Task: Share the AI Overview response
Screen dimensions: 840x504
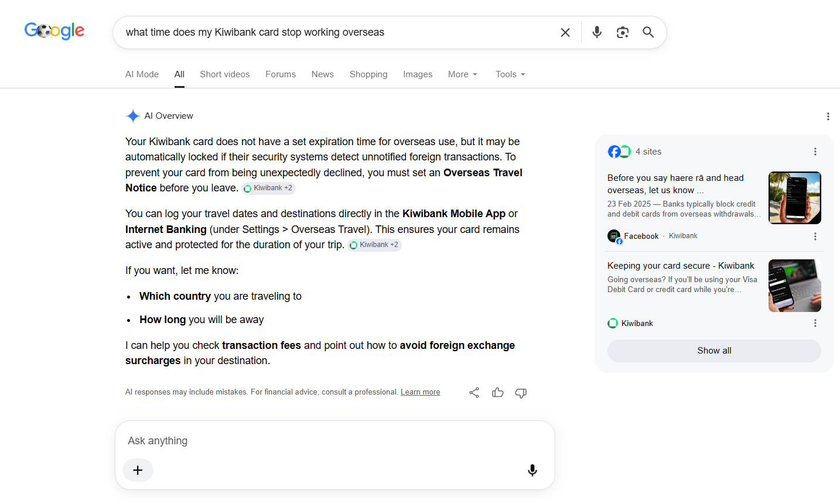Action: [474, 393]
